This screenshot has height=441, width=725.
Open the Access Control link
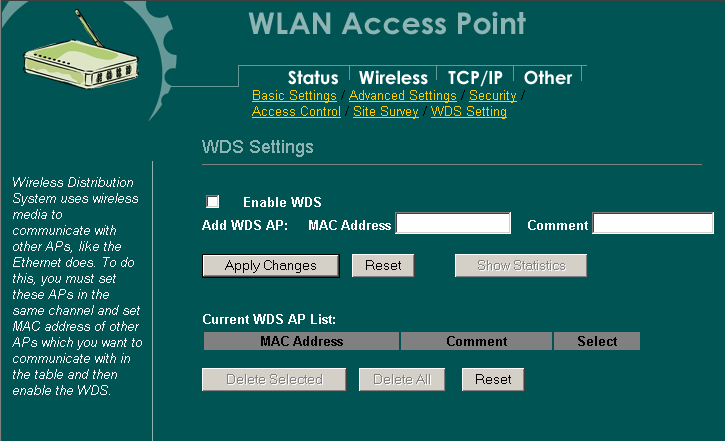click(296, 112)
